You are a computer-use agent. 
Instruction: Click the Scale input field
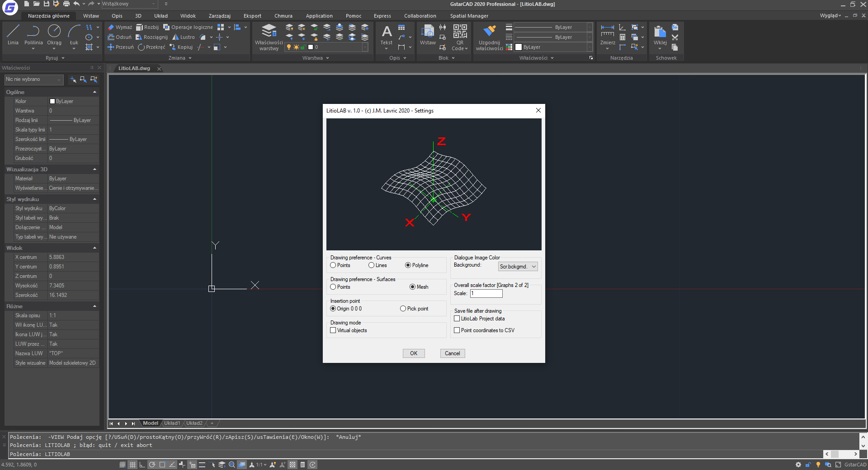coord(486,293)
